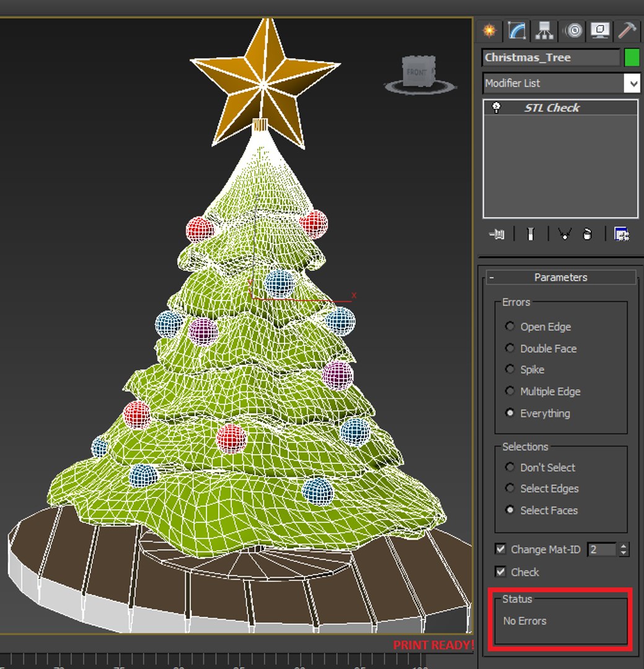The width and height of the screenshot is (644, 669).
Task: Select the Everything errors option
Action: tap(509, 413)
